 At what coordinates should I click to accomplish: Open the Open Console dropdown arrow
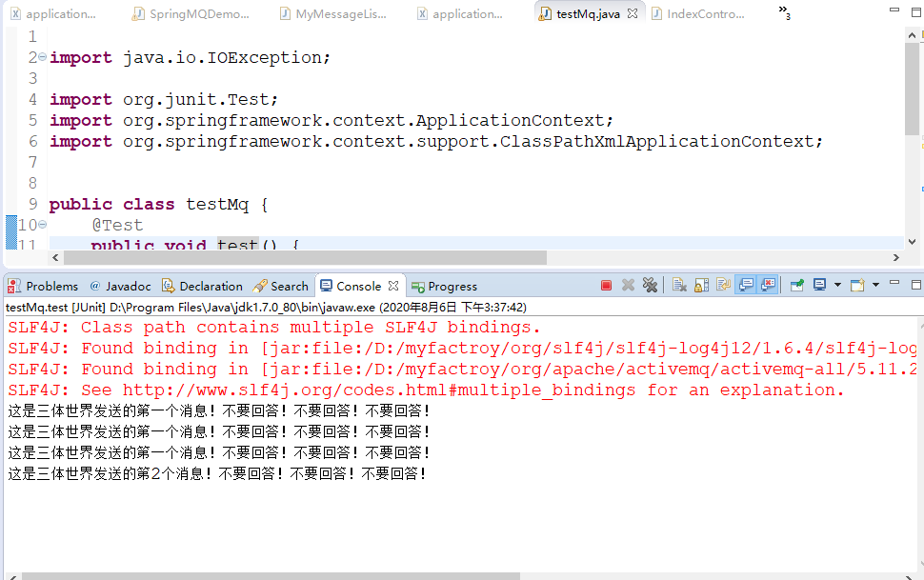coord(874,285)
